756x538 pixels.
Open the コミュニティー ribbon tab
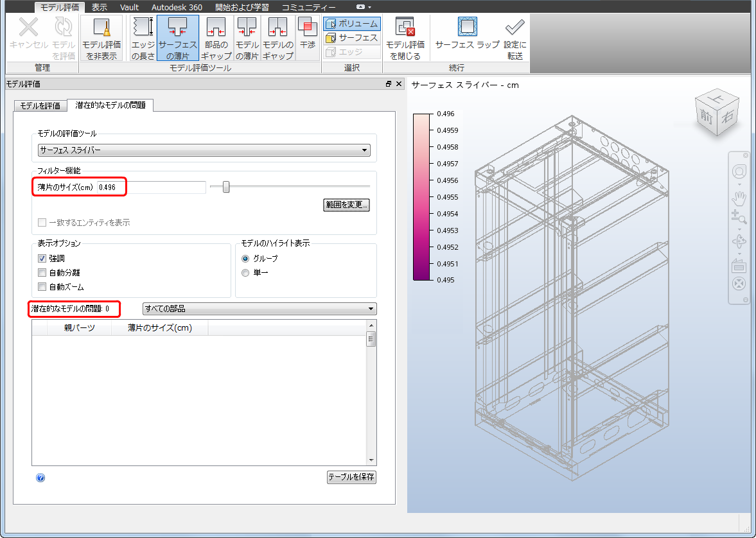tap(308, 7)
